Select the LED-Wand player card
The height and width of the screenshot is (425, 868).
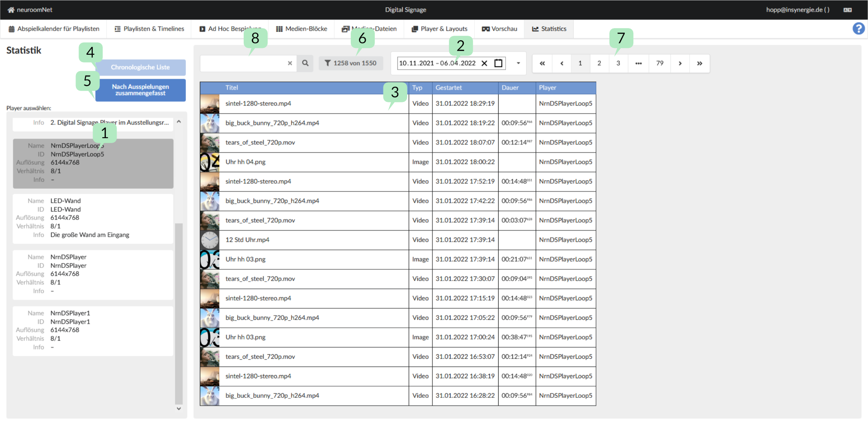(x=93, y=219)
